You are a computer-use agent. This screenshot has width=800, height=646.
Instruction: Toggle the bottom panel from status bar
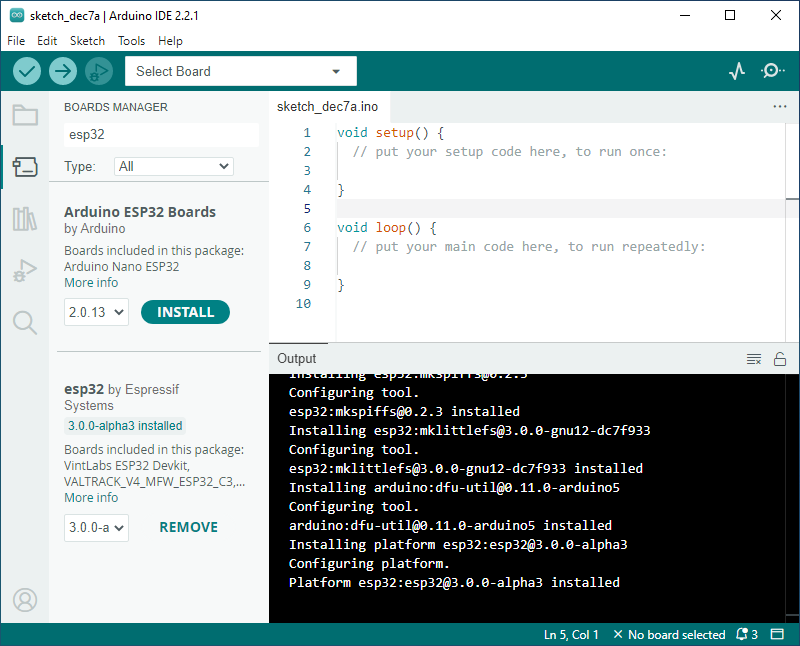(x=777, y=634)
